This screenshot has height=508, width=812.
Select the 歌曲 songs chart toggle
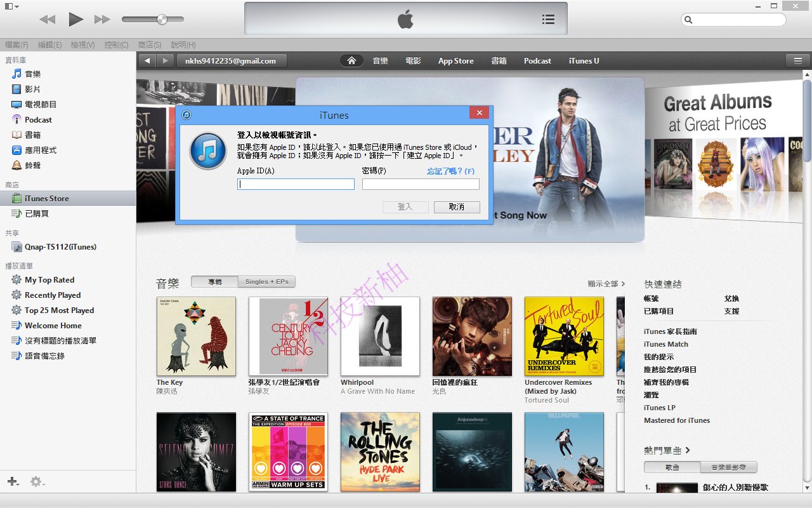(672, 467)
